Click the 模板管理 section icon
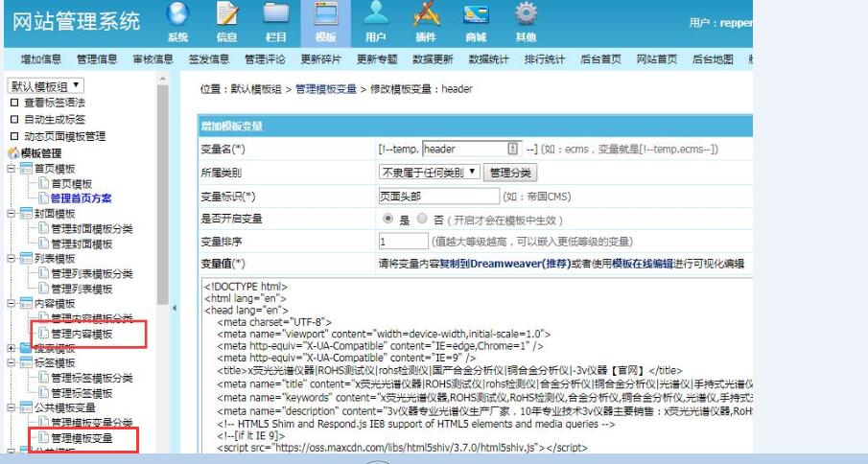 coord(13,153)
